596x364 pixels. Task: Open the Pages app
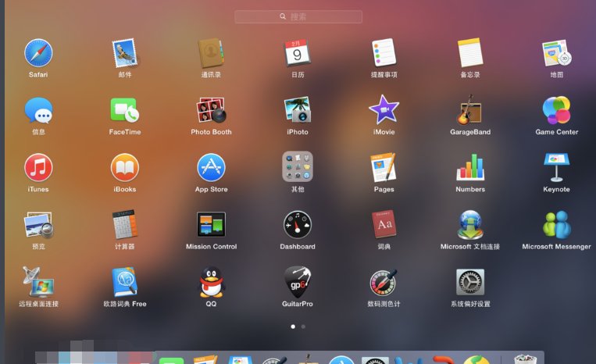pos(384,167)
